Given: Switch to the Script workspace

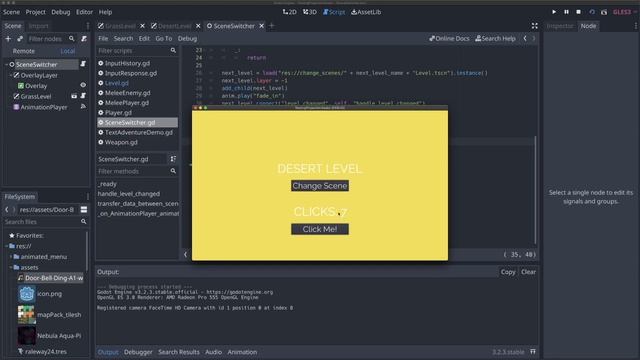Looking at the screenshot, I should point(334,12).
